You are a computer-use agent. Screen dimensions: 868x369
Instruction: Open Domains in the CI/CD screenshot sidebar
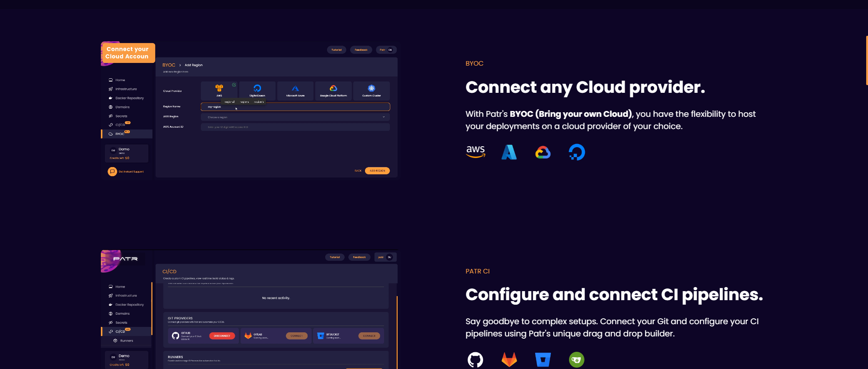click(x=119, y=314)
